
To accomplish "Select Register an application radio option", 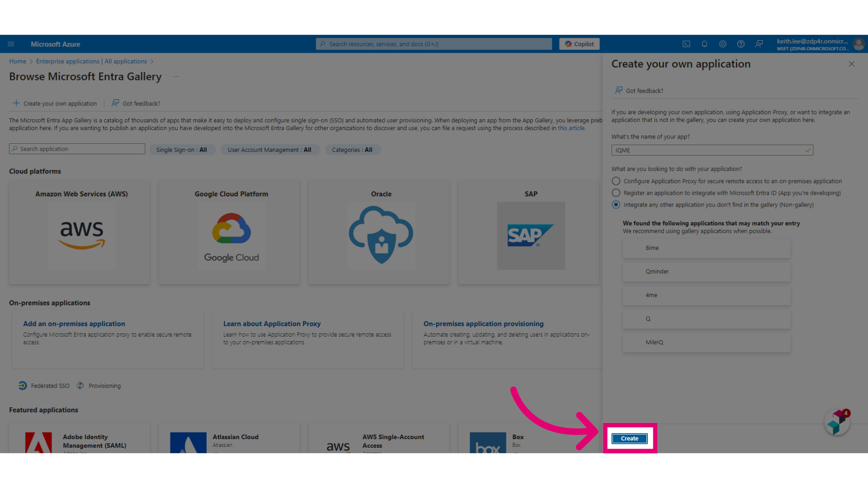I will [x=616, y=193].
